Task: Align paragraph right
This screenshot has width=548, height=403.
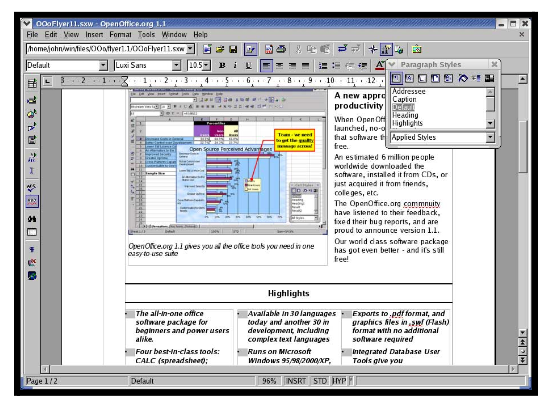Action: (x=292, y=65)
